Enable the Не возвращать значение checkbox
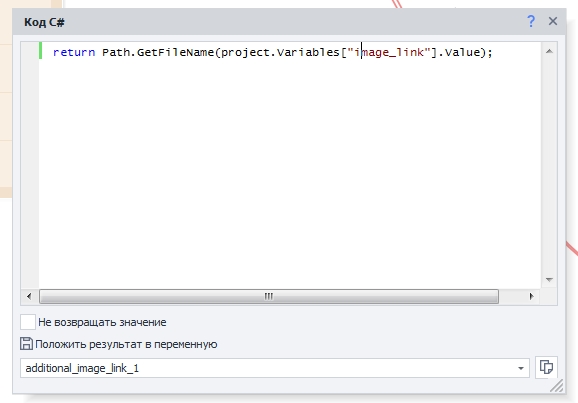The width and height of the screenshot is (578, 403). tap(28, 322)
